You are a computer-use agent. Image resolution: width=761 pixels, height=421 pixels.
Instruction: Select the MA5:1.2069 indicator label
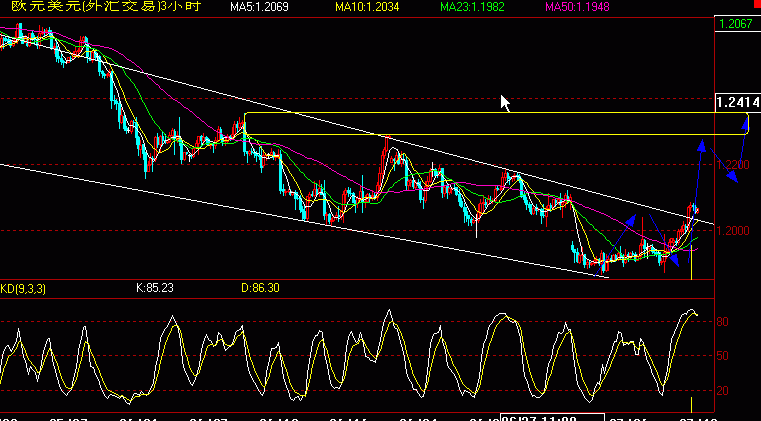(259, 7)
